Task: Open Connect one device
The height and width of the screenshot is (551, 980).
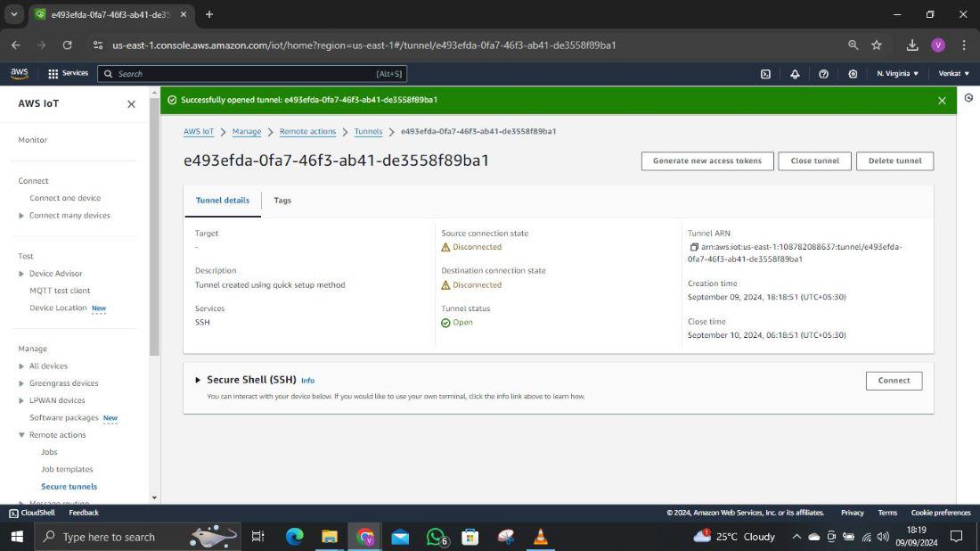Action: tap(65, 198)
